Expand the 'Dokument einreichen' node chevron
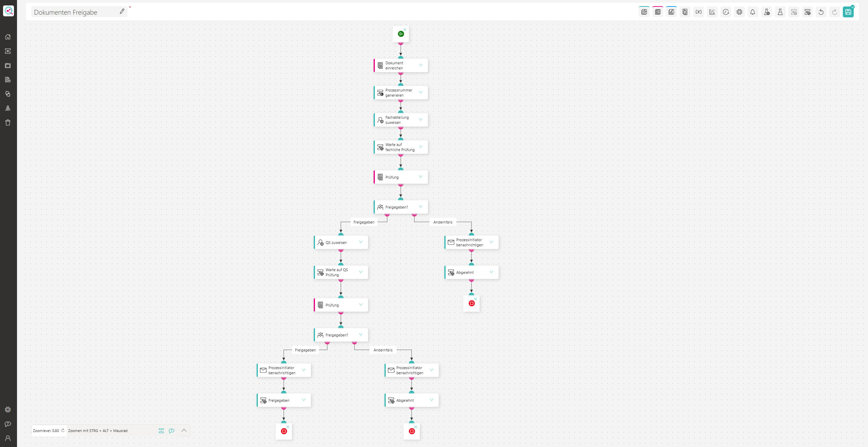 420,65
